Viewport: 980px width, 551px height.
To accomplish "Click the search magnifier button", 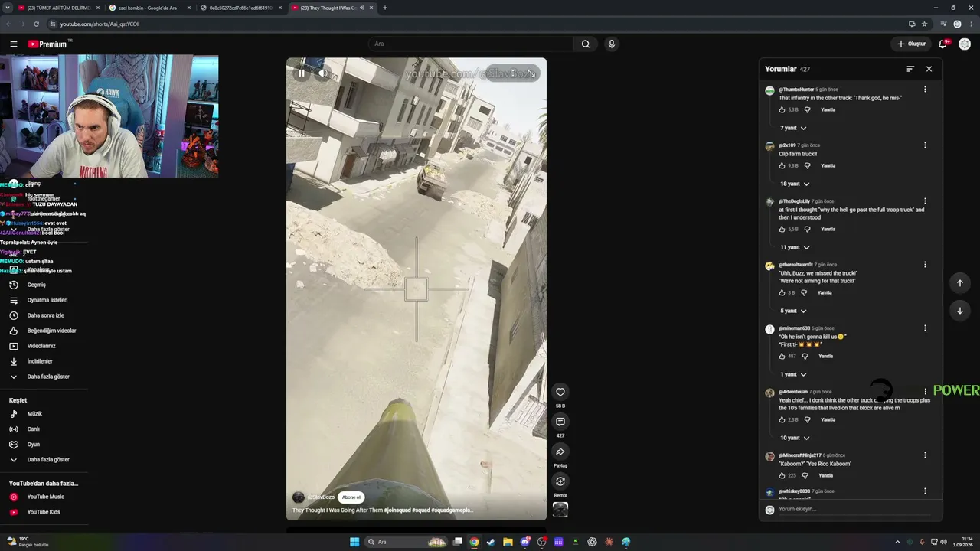I will [x=586, y=44].
